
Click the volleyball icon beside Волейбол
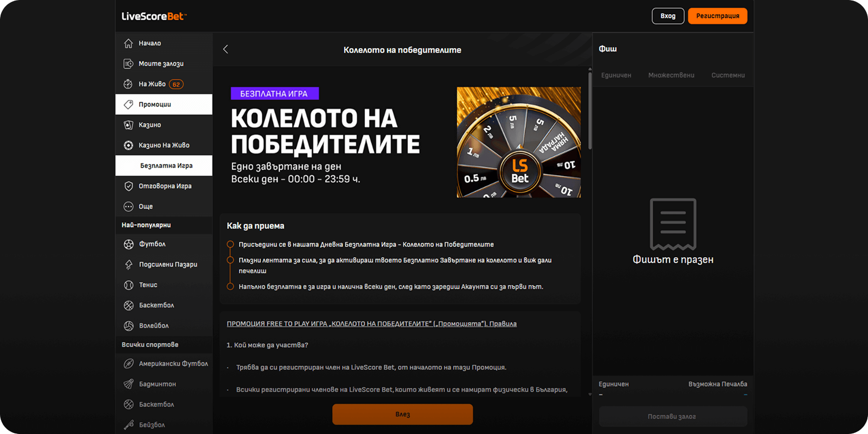click(x=129, y=326)
